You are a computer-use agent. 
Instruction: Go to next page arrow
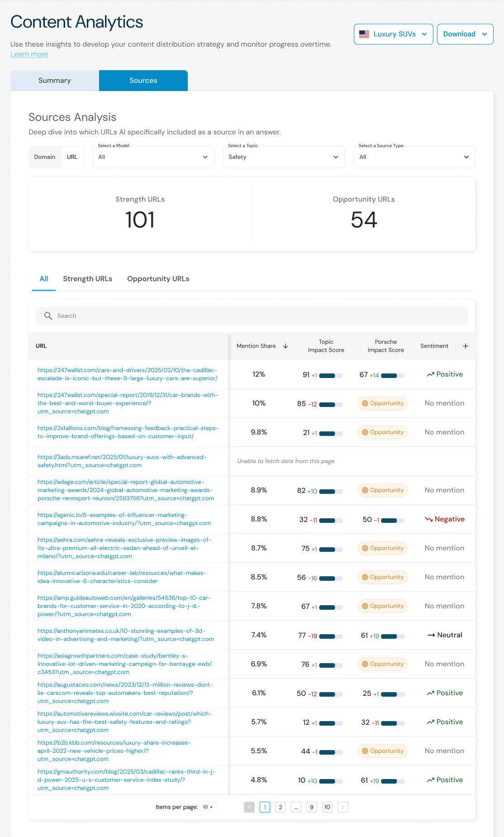point(343,807)
